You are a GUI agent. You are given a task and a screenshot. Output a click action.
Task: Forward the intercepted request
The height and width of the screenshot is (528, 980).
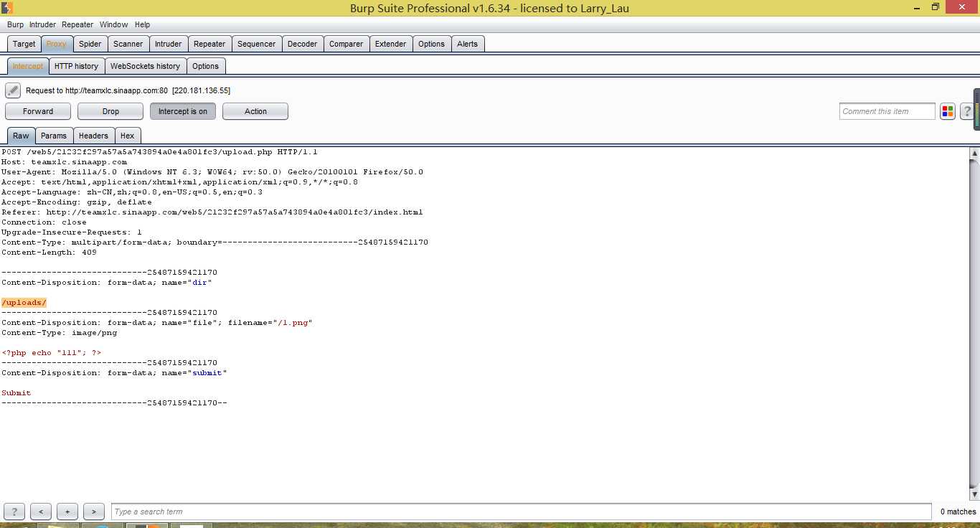[x=38, y=111]
